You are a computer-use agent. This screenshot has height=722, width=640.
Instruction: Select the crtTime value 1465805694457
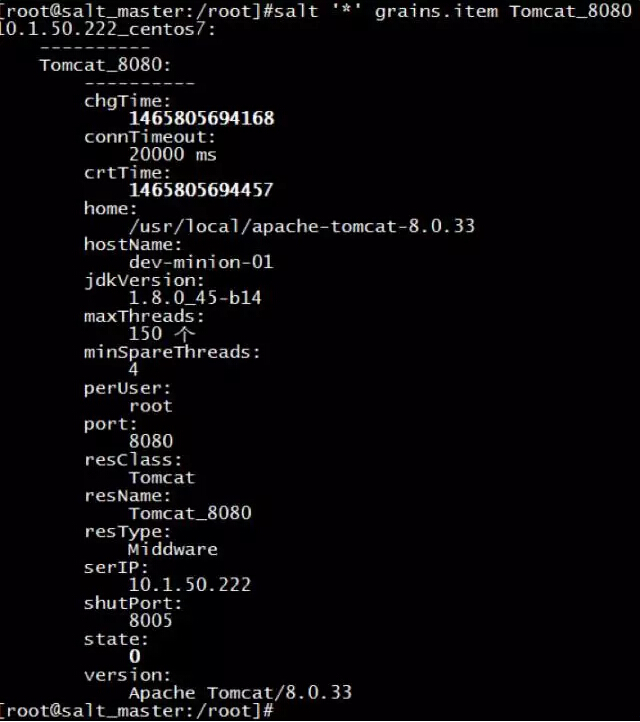tap(201, 190)
